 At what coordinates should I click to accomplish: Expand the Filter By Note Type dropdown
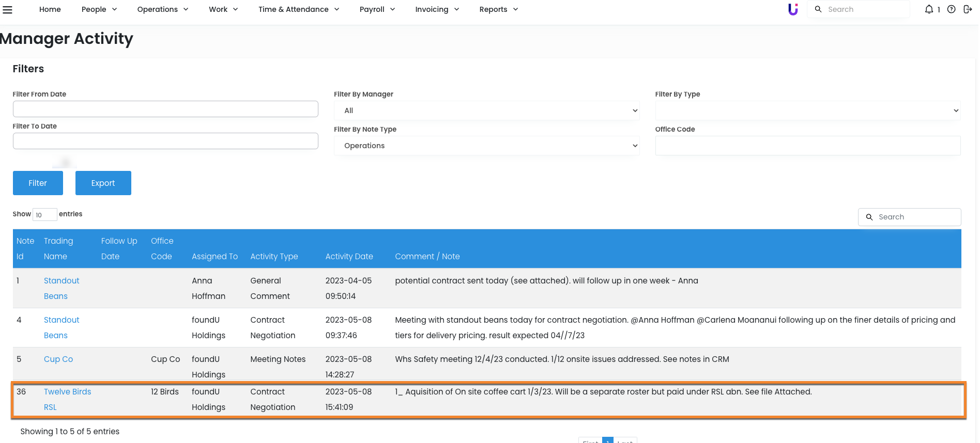click(x=486, y=146)
